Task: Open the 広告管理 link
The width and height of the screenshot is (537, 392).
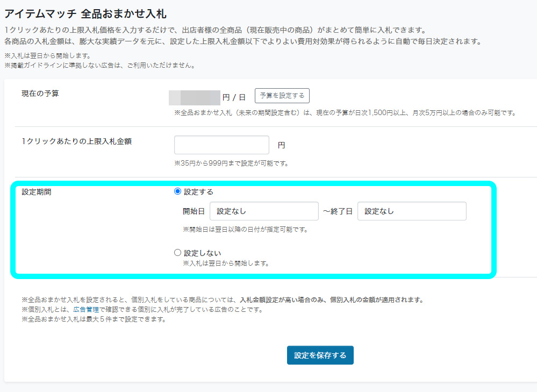Action: point(86,309)
